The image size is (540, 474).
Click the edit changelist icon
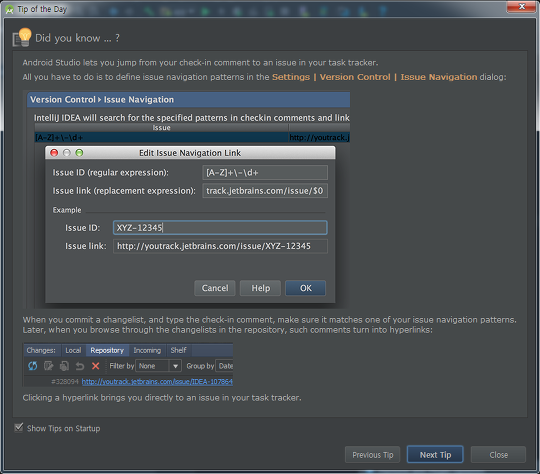[x=49, y=366]
